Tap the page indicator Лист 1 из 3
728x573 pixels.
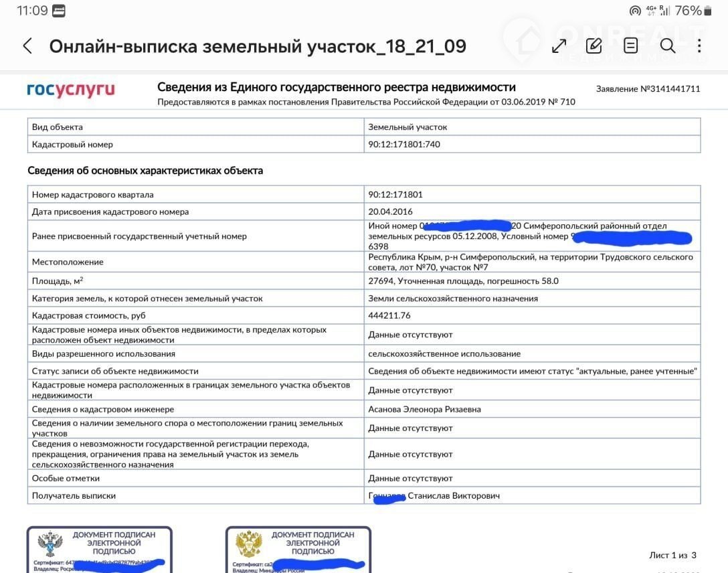(672, 555)
